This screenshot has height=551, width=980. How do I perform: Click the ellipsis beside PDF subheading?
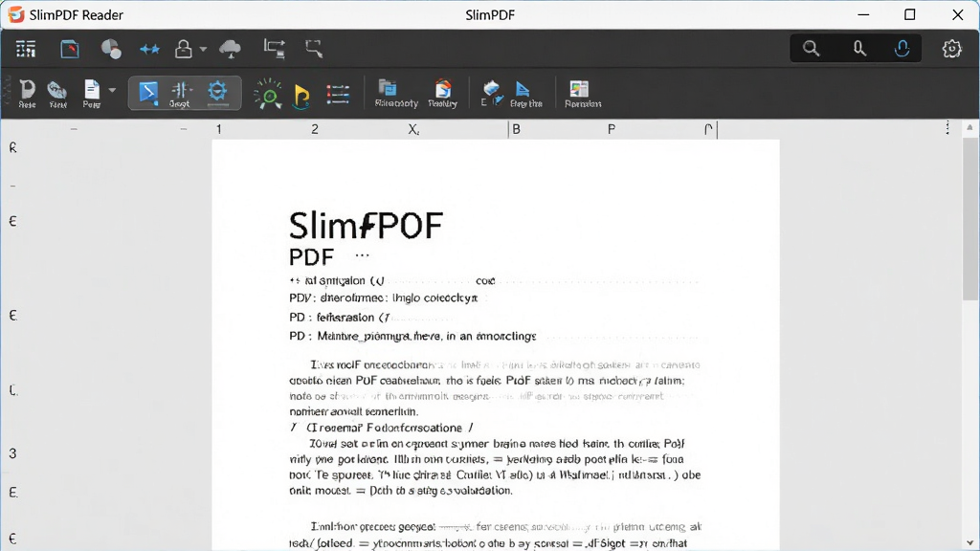coord(362,254)
